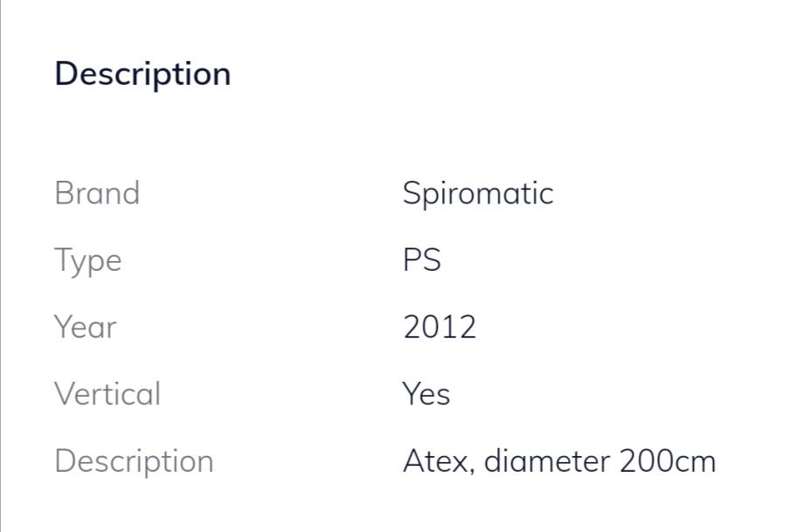Click the capital D of bold heading

point(64,74)
